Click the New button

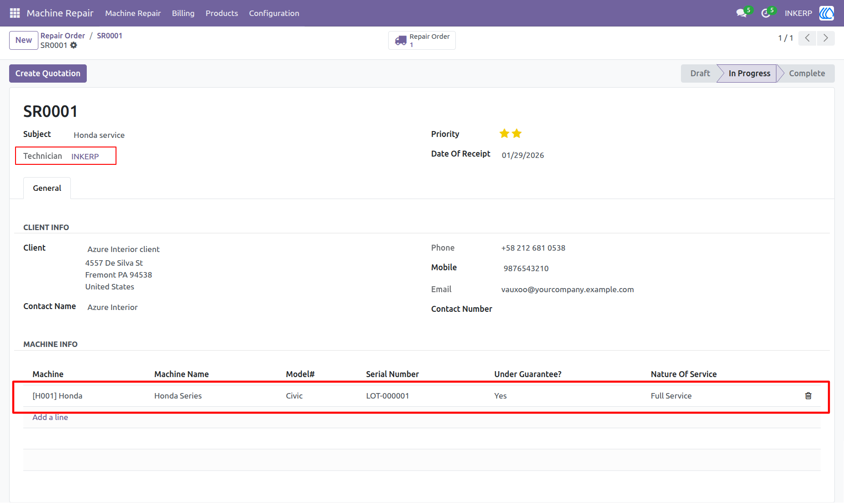pos(24,40)
